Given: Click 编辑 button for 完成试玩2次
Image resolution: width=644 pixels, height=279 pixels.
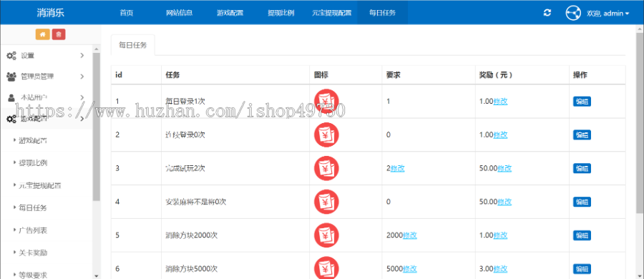Looking at the screenshot, I should click(x=582, y=168).
